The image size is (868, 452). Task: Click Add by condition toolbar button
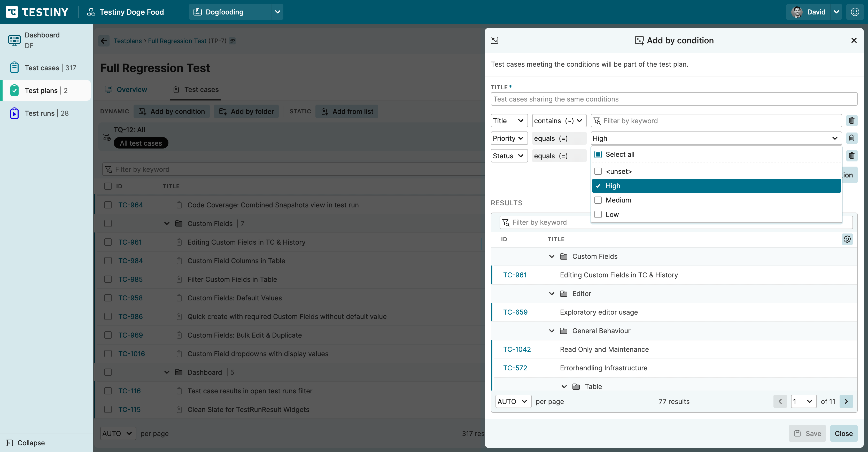pyautogui.click(x=172, y=111)
